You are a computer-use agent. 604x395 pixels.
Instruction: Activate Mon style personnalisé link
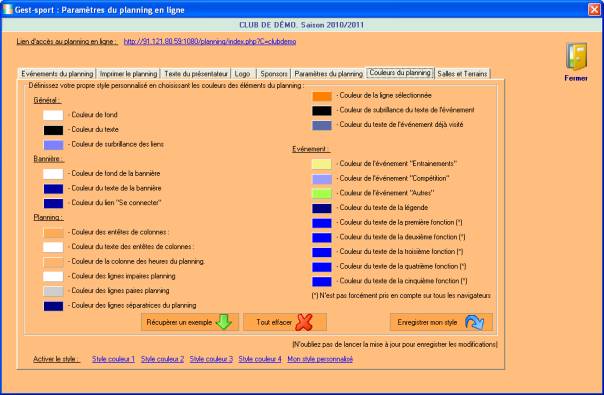click(x=320, y=359)
